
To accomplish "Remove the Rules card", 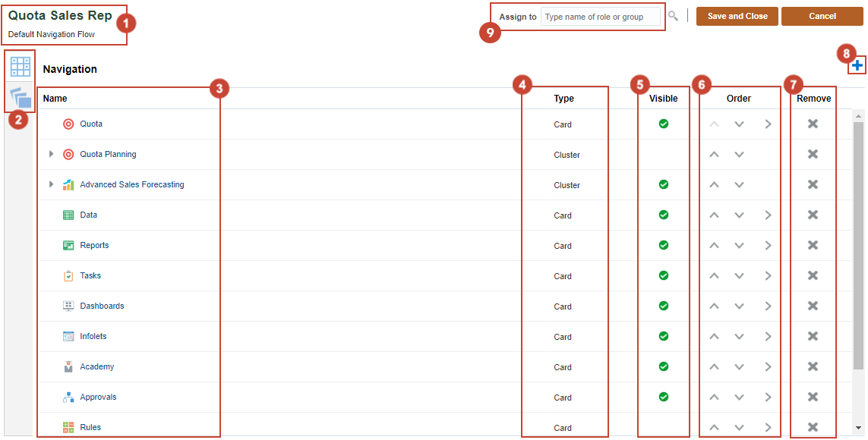I will (813, 427).
